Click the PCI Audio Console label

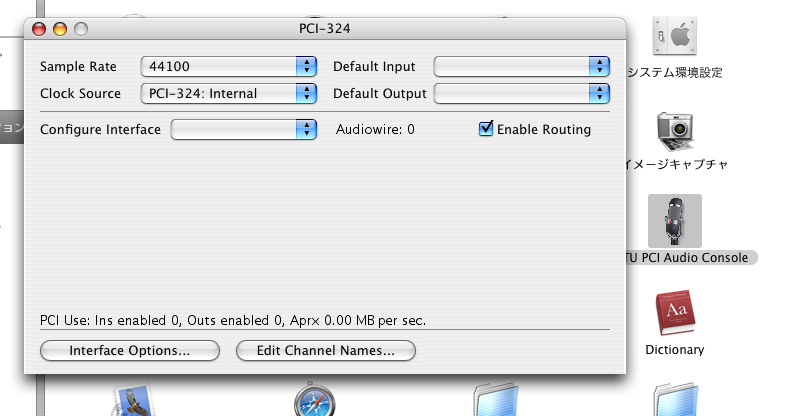[691, 257]
